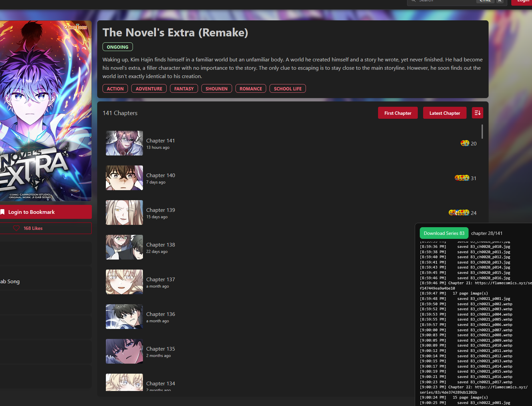Click Chapter 139 emoji reactions

click(459, 213)
